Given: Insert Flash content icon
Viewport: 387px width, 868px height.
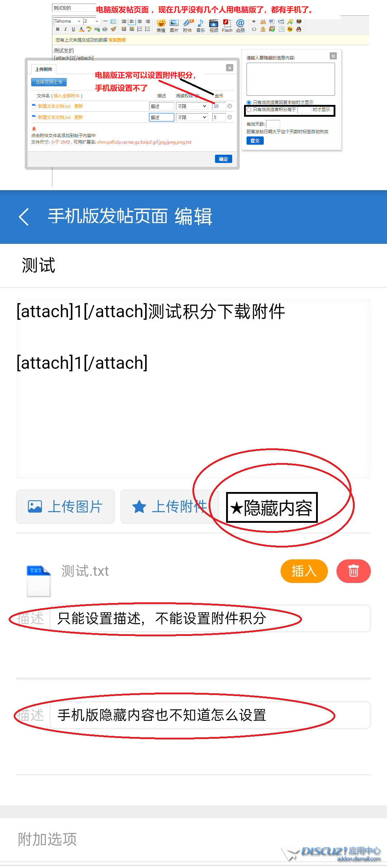Looking at the screenshot, I should 227,25.
